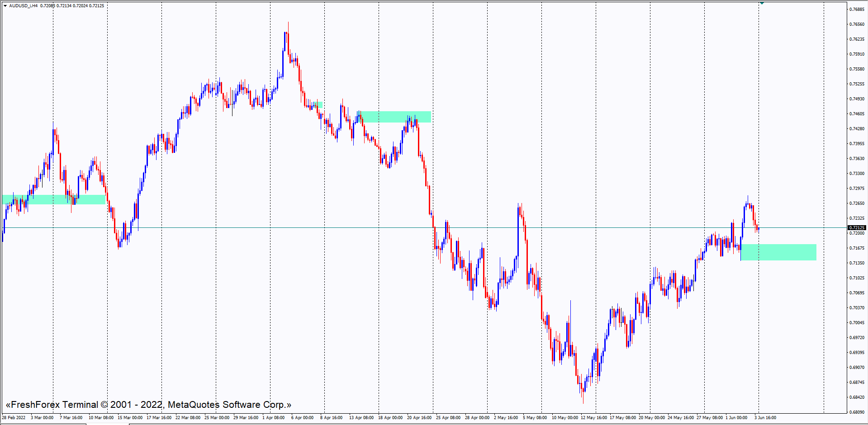Image resolution: width=868 pixels, height=425 pixels.
Task: Click the 28 Feb 2022 date label
Action: (14, 418)
